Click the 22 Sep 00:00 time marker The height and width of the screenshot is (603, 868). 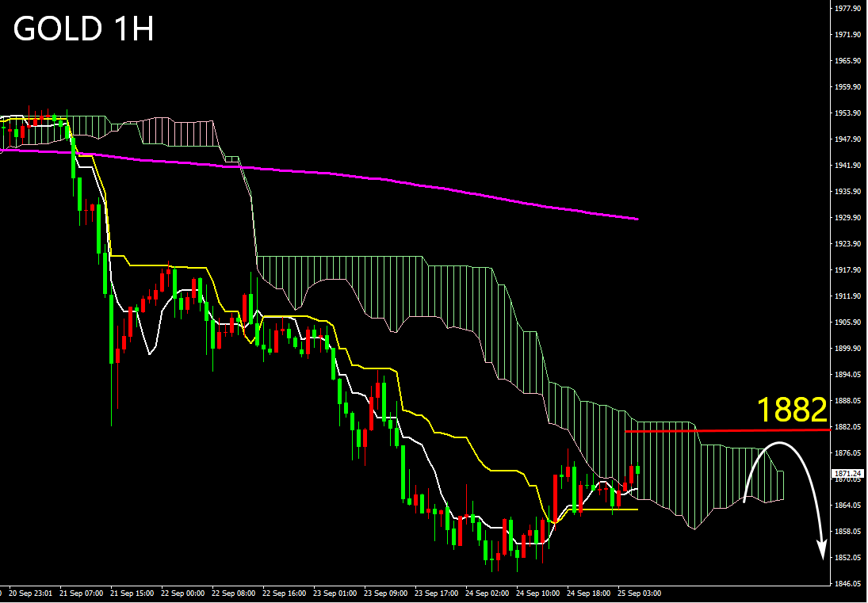pos(183,593)
